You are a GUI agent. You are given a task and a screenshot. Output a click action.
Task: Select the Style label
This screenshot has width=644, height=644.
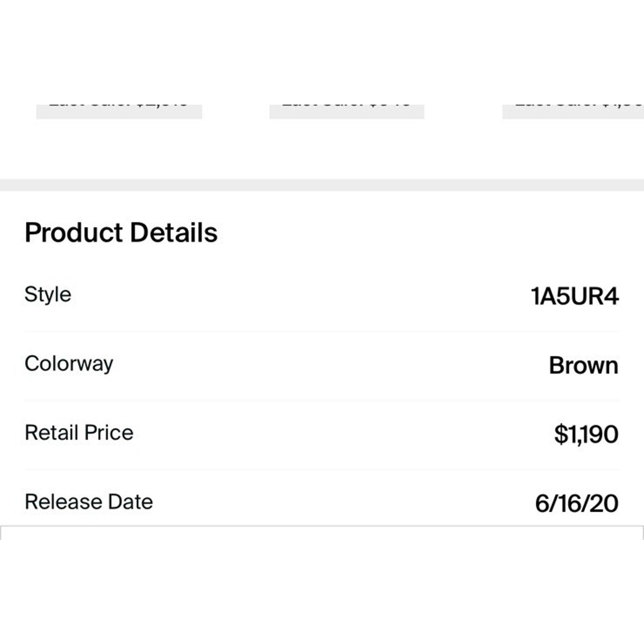pyautogui.click(x=48, y=295)
